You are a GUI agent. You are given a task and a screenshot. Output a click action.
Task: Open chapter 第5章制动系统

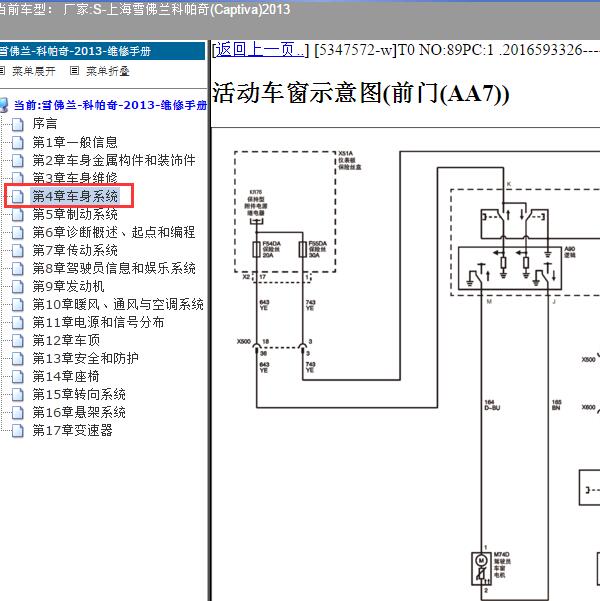tap(75, 214)
